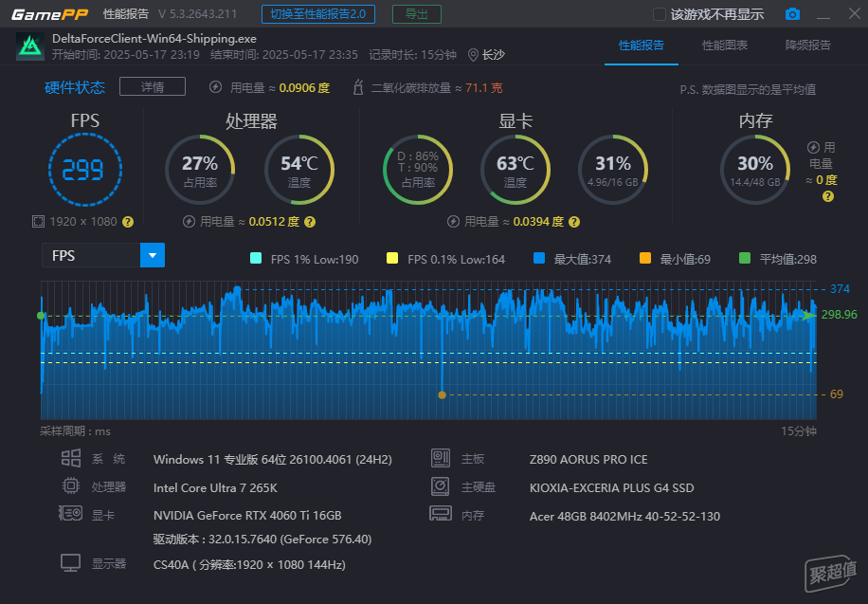Click the KIOXIA-EXCERIA PLUS G4 SSD text
This screenshot has width=868, height=604.
[612, 487]
